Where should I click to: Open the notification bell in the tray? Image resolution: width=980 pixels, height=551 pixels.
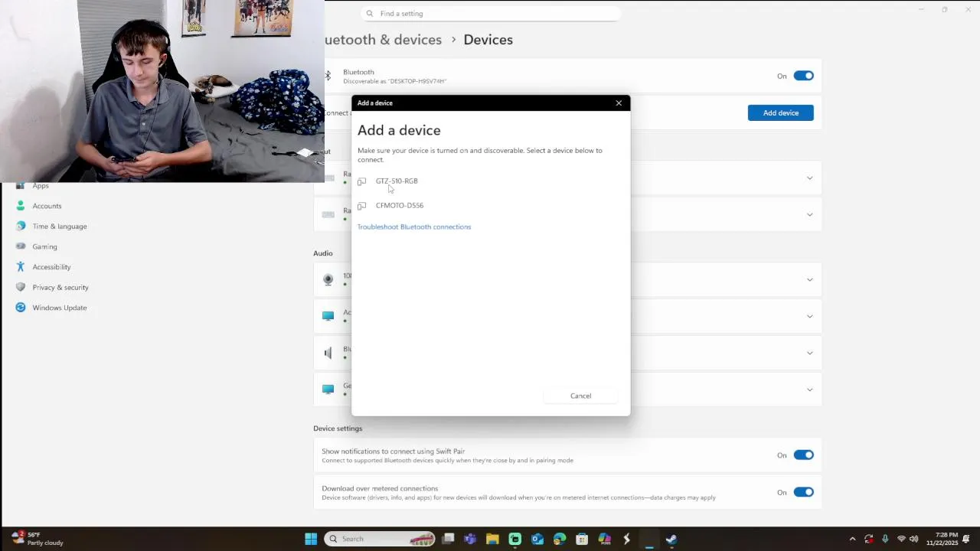(966, 539)
